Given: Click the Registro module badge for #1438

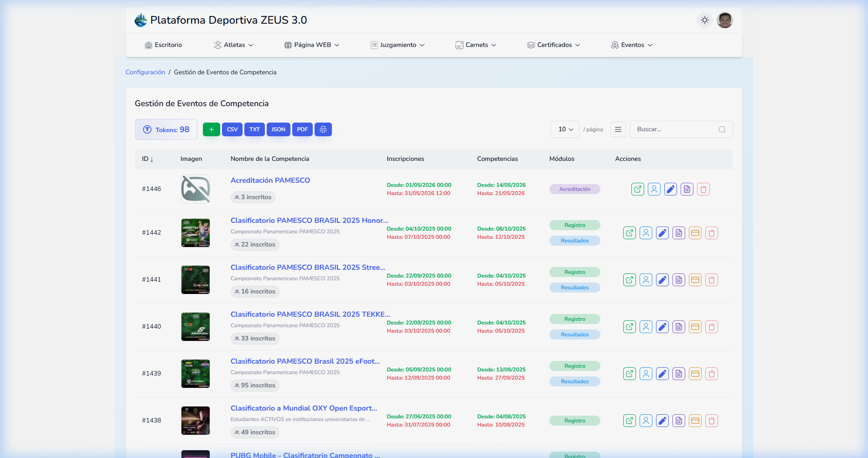Looking at the screenshot, I should (x=575, y=421).
